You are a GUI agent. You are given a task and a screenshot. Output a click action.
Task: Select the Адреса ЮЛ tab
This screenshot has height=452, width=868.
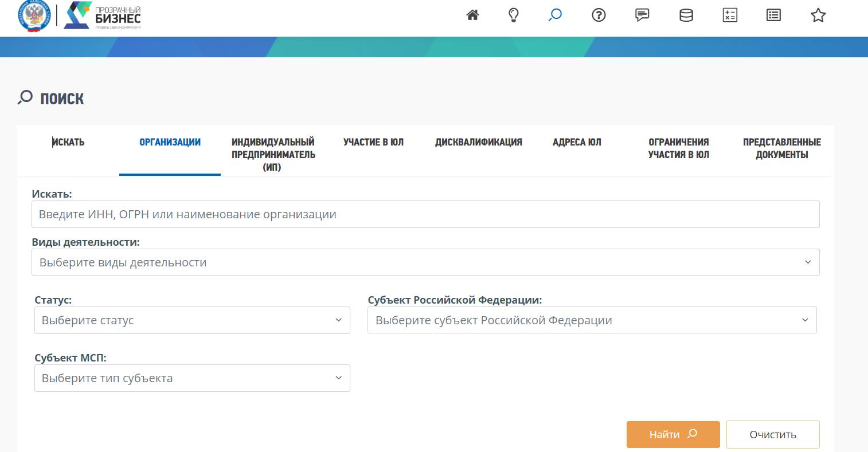pos(577,142)
